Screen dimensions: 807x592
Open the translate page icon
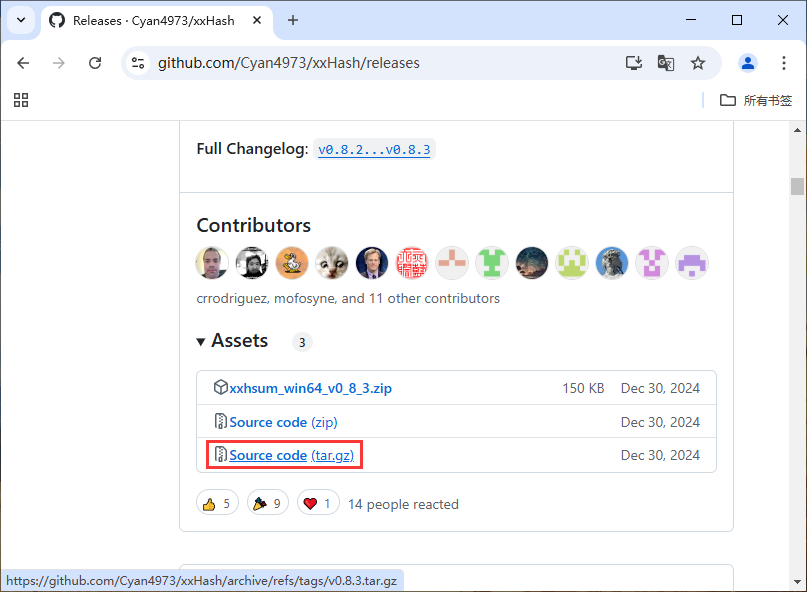[665, 63]
